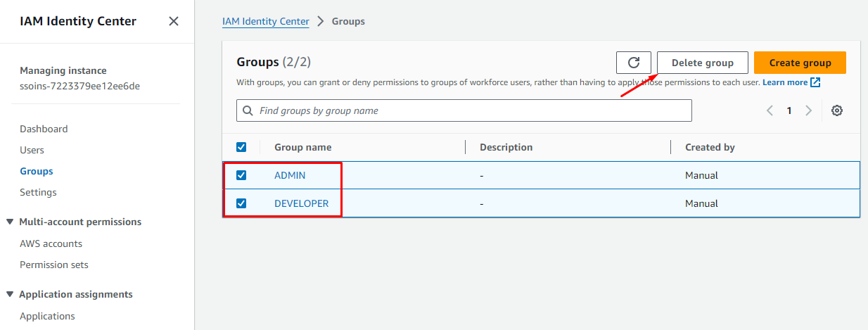This screenshot has height=330, width=868.
Task: Click IAM Identity Center breadcrumb link
Action: (265, 21)
